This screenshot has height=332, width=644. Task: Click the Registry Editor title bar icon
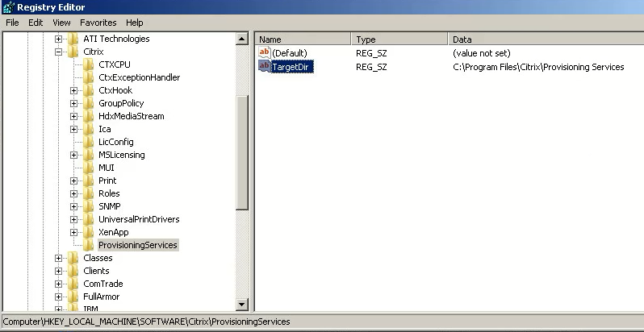[9, 7]
